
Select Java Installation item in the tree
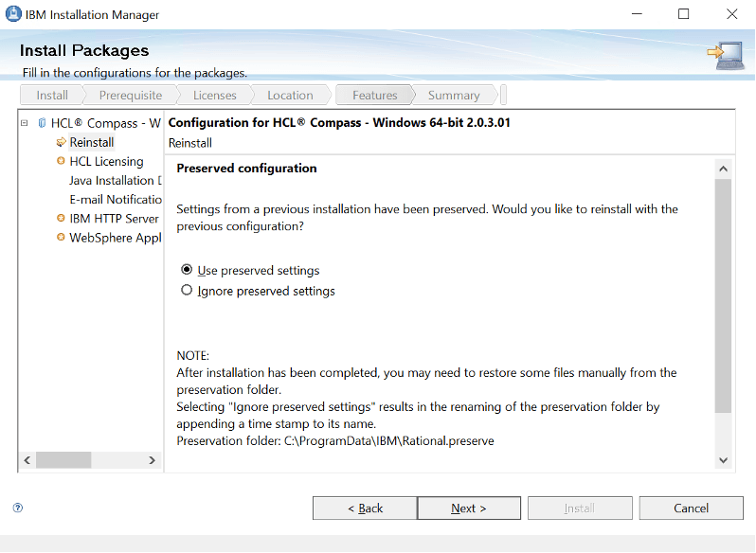pyautogui.click(x=111, y=180)
